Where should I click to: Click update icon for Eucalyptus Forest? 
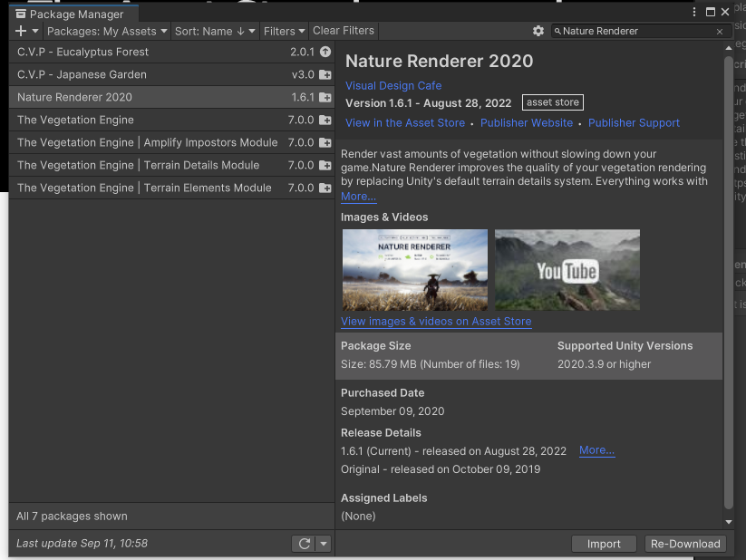tap(325, 52)
